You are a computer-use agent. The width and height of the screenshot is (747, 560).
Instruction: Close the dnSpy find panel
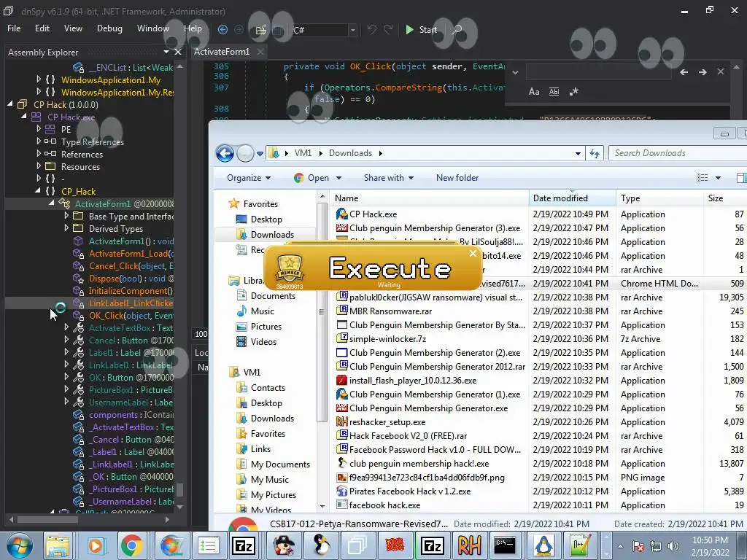pyautogui.click(x=720, y=72)
